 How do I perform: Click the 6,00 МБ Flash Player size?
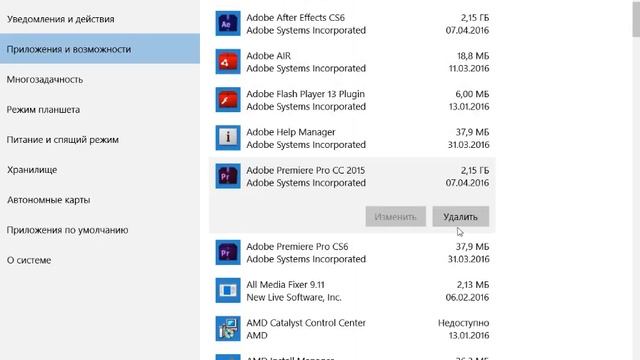click(472, 94)
